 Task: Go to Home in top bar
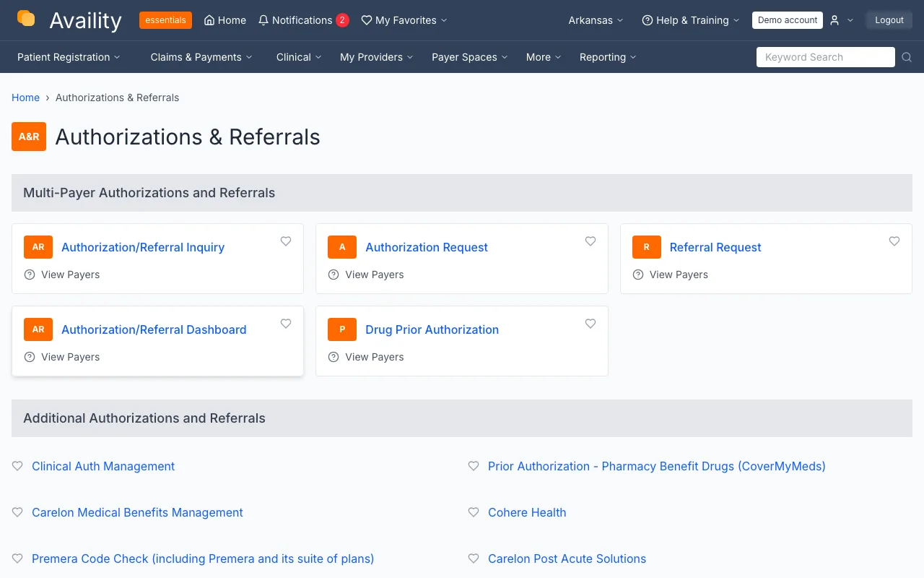click(225, 20)
